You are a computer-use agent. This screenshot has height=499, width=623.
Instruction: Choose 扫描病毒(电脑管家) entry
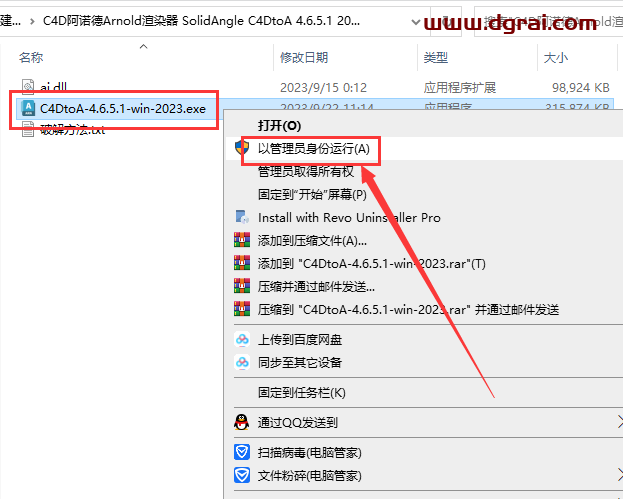[x=310, y=453]
